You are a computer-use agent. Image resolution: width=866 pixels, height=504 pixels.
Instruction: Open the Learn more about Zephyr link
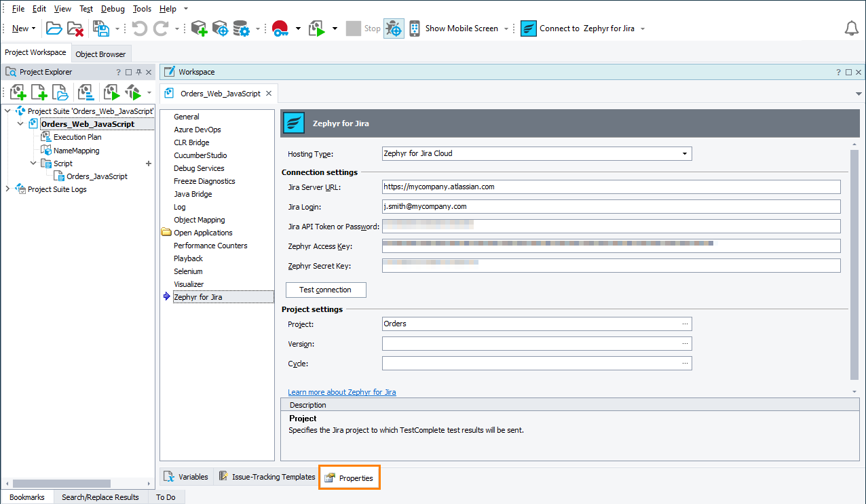[x=341, y=392]
